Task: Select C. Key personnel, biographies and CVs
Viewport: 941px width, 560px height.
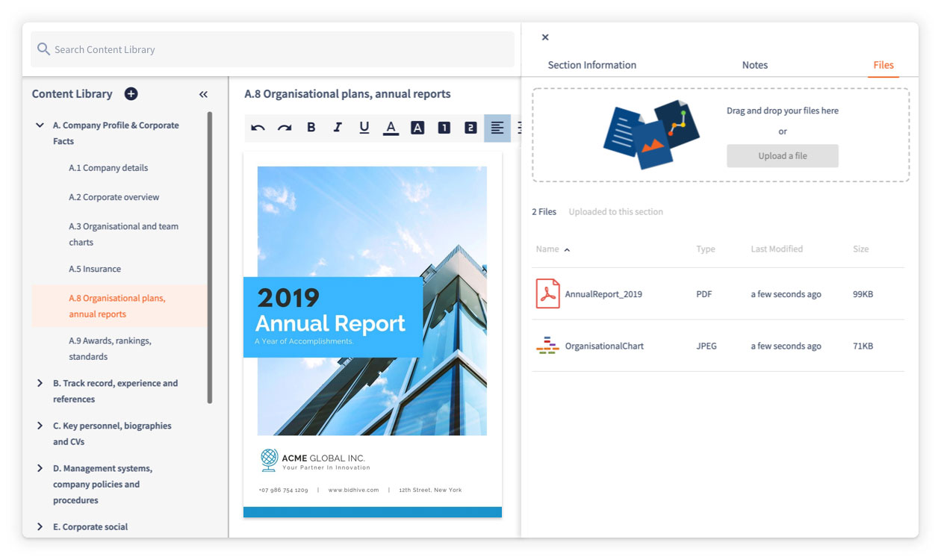Action: pyautogui.click(x=112, y=434)
